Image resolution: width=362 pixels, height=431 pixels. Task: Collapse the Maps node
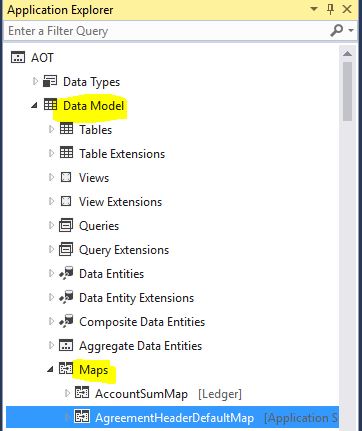pyautogui.click(x=50, y=369)
